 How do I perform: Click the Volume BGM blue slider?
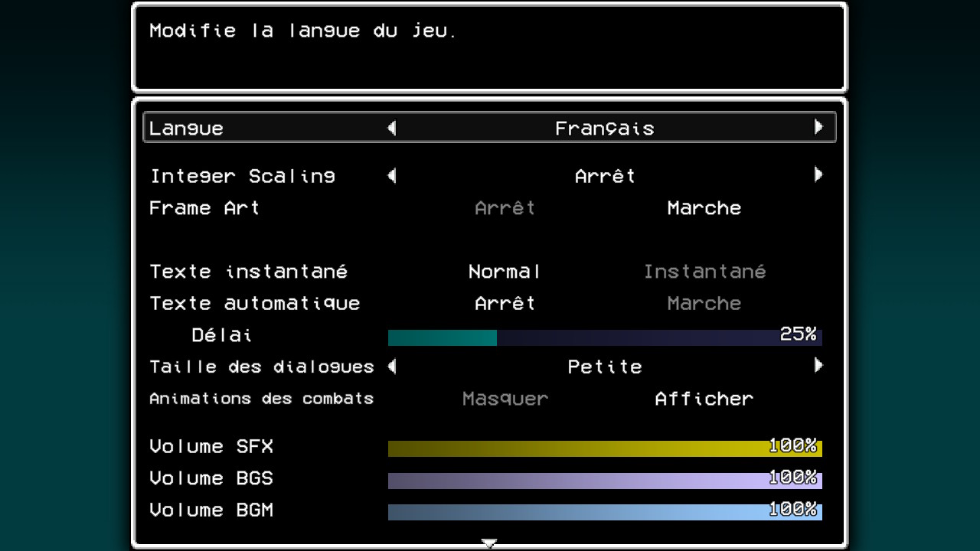tap(605, 512)
